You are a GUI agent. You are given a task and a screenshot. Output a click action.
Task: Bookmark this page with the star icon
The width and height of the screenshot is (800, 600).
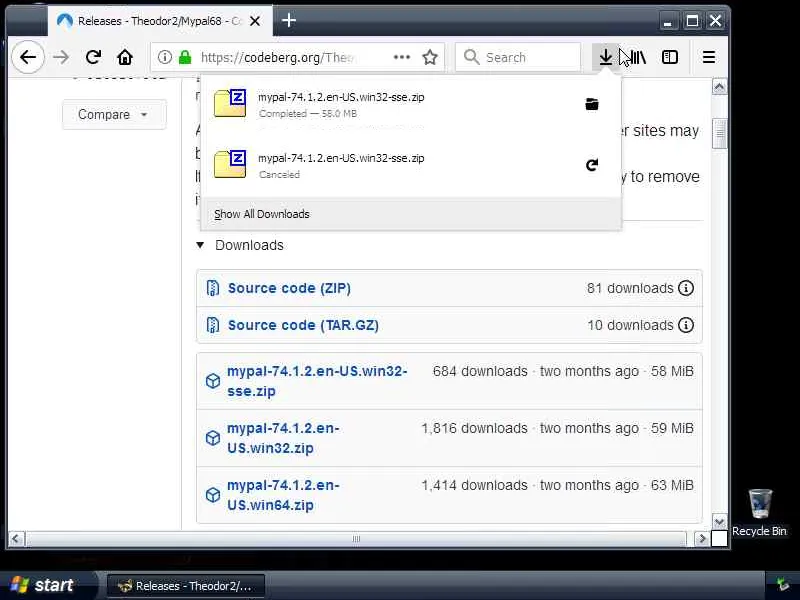click(x=430, y=57)
